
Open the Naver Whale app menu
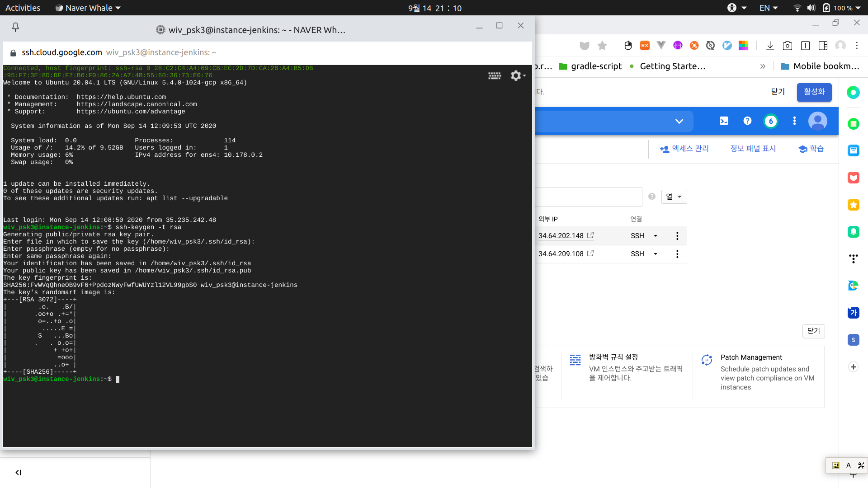click(88, 8)
